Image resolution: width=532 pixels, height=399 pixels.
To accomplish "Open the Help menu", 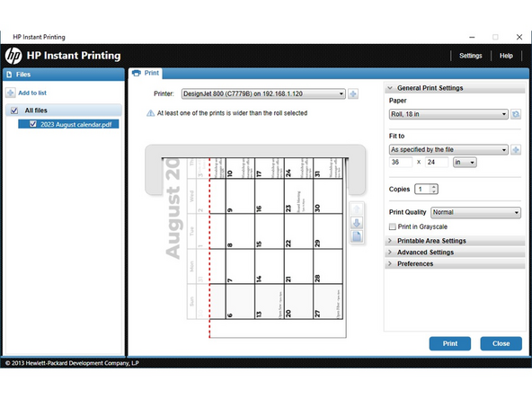I will tap(506, 56).
